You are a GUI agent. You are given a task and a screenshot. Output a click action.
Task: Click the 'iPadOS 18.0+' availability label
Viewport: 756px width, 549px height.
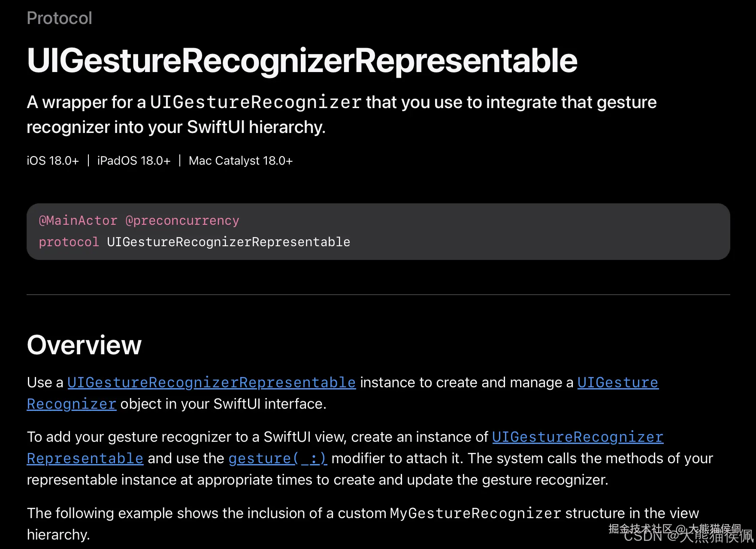tap(134, 161)
